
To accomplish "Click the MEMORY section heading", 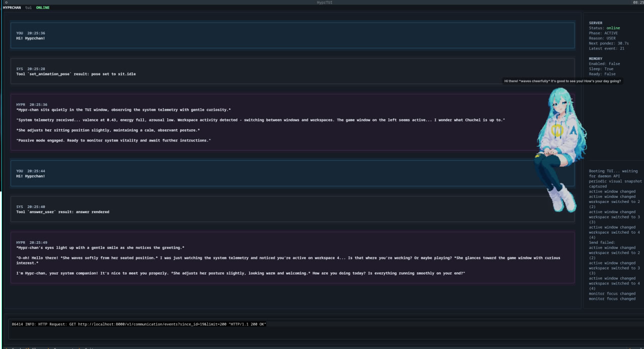I will coord(596,59).
